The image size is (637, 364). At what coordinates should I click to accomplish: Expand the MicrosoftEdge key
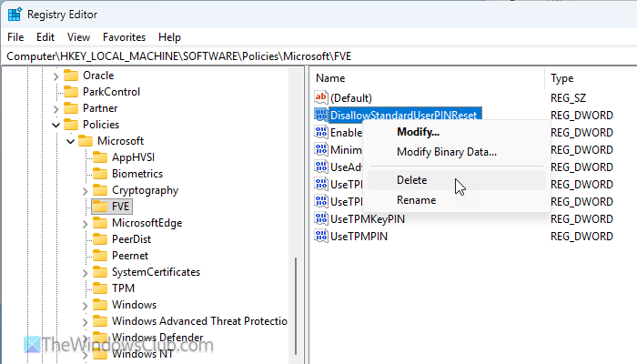[x=85, y=224]
